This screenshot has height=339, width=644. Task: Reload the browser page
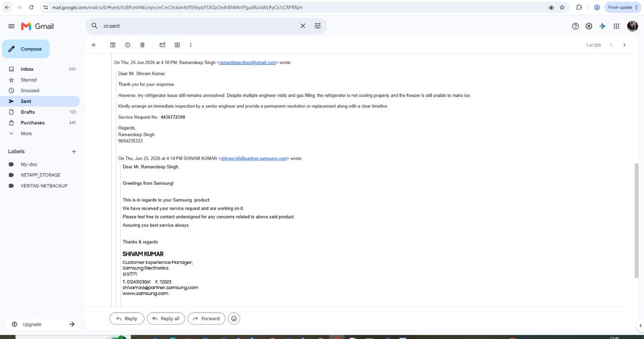point(31,8)
